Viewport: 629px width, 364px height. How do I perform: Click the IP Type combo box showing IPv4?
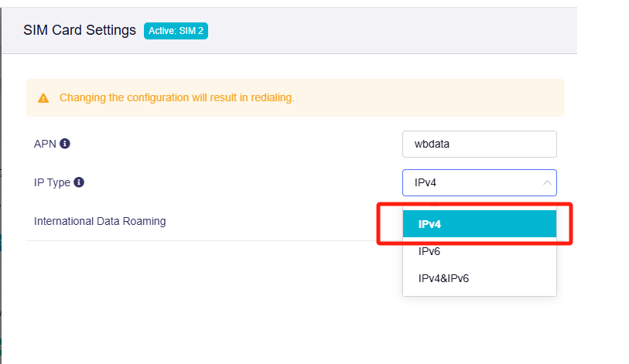click(x=472, y=183)
